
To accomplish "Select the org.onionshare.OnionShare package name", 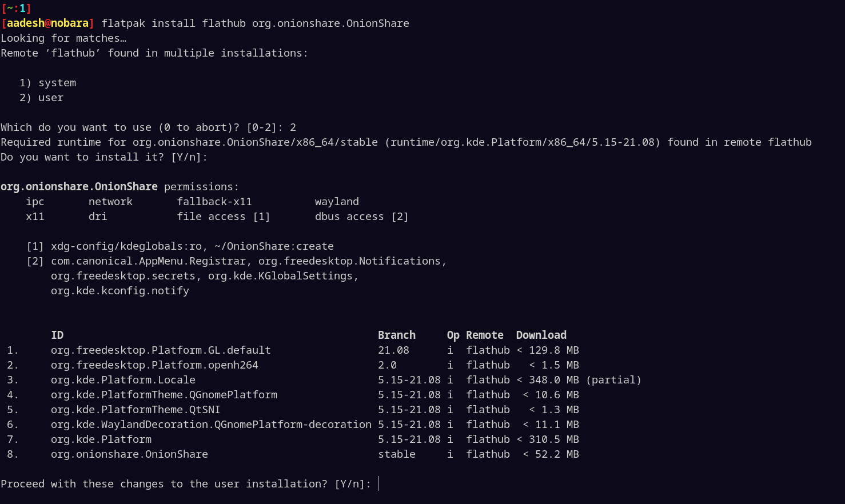I will 129,454.
